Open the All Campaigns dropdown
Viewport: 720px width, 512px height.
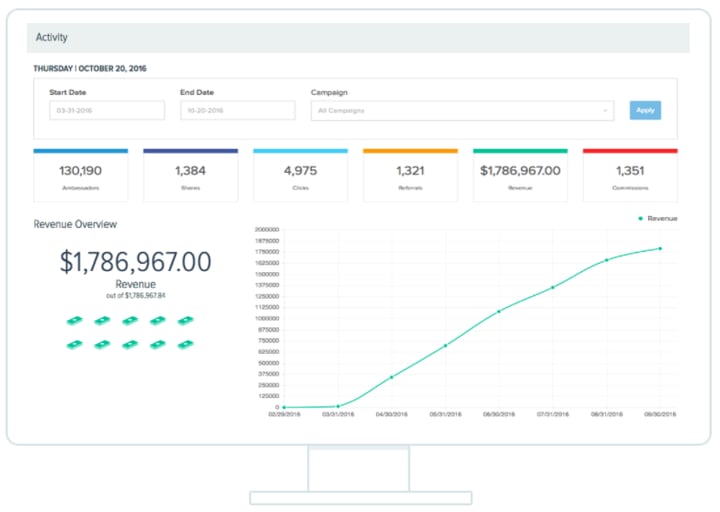click(460, 110)
